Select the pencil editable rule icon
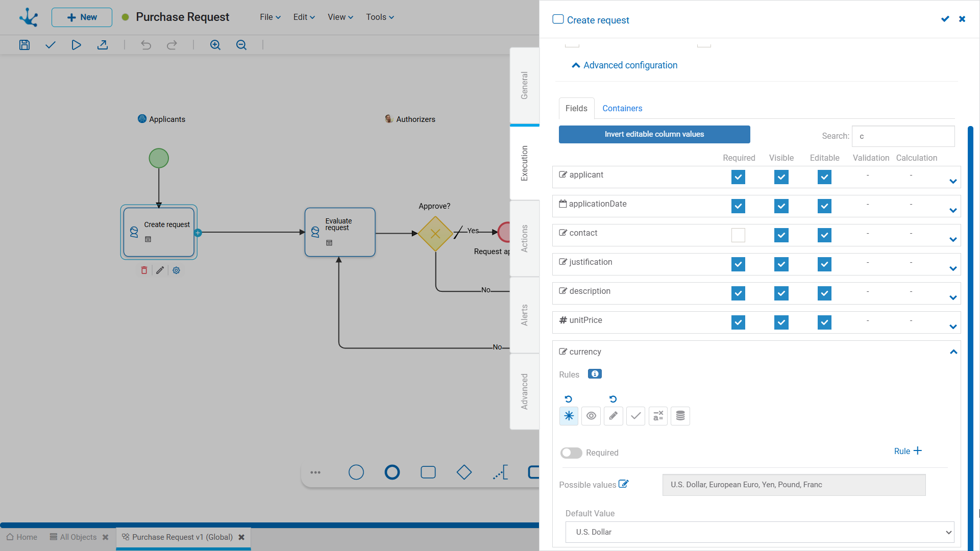The height and width of the screenshot is (551, 980). click(x=614, y=416)
